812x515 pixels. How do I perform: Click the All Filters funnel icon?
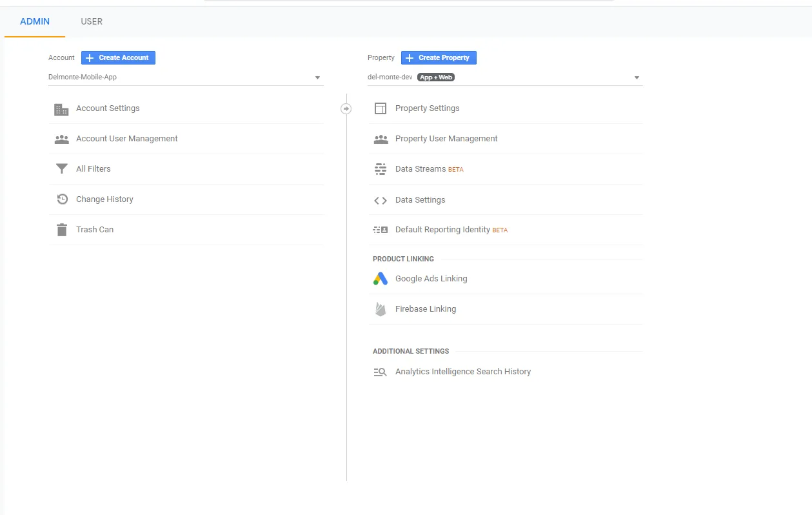[61, 169]
